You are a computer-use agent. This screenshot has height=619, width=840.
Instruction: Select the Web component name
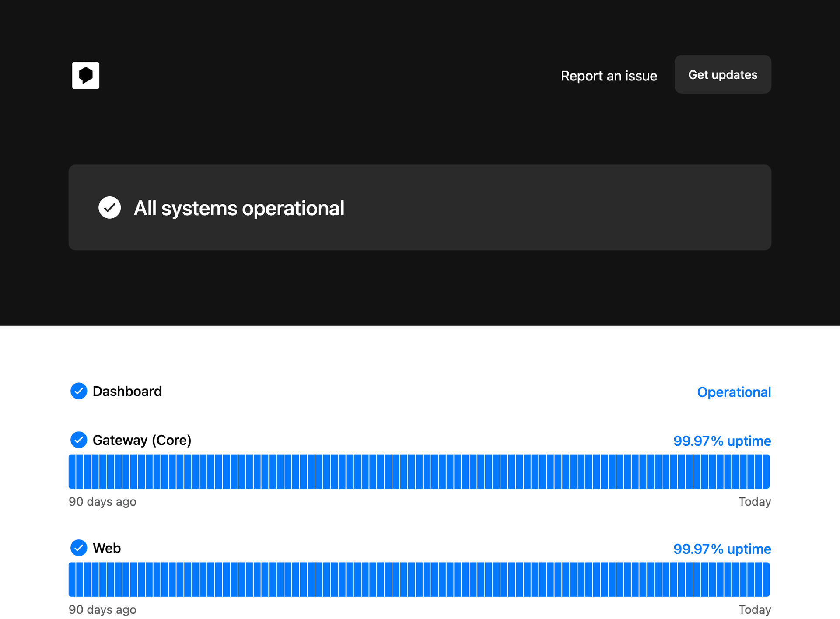coord(107,548)
